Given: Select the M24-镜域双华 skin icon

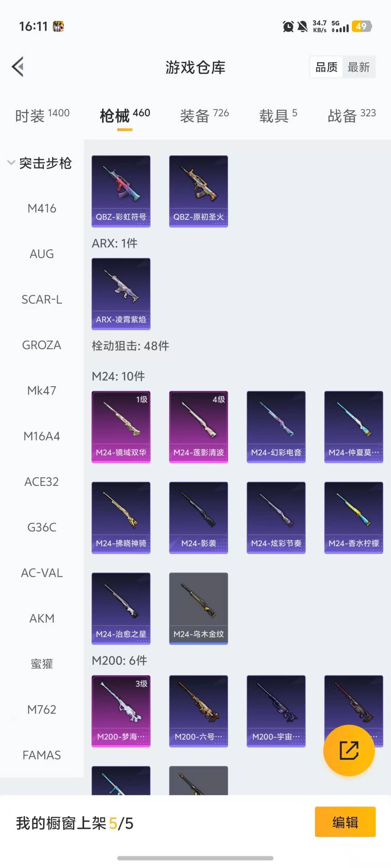Looking at the screenshot, I should point(121,427).
